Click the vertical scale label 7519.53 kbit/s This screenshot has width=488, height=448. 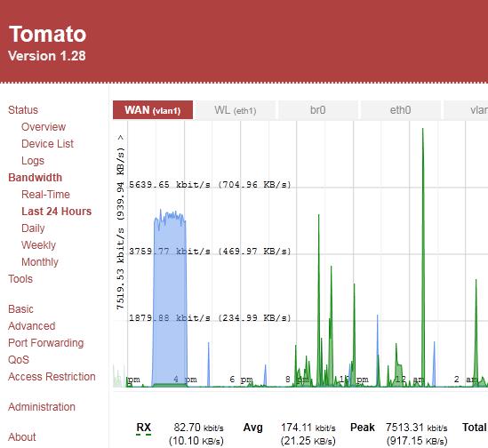pyautogui.click(x=120, y=222)
